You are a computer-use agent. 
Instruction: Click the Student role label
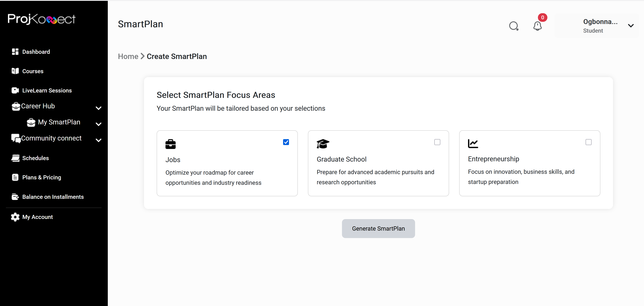[593, 30]
